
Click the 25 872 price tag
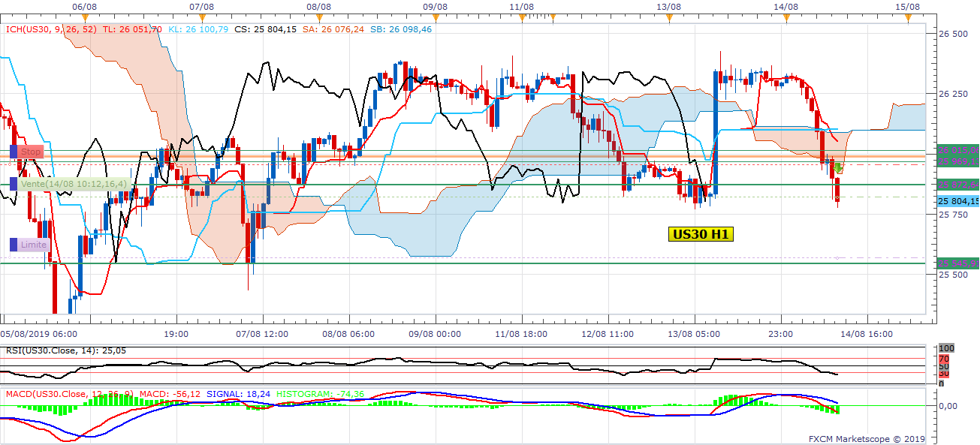(958, 185)
